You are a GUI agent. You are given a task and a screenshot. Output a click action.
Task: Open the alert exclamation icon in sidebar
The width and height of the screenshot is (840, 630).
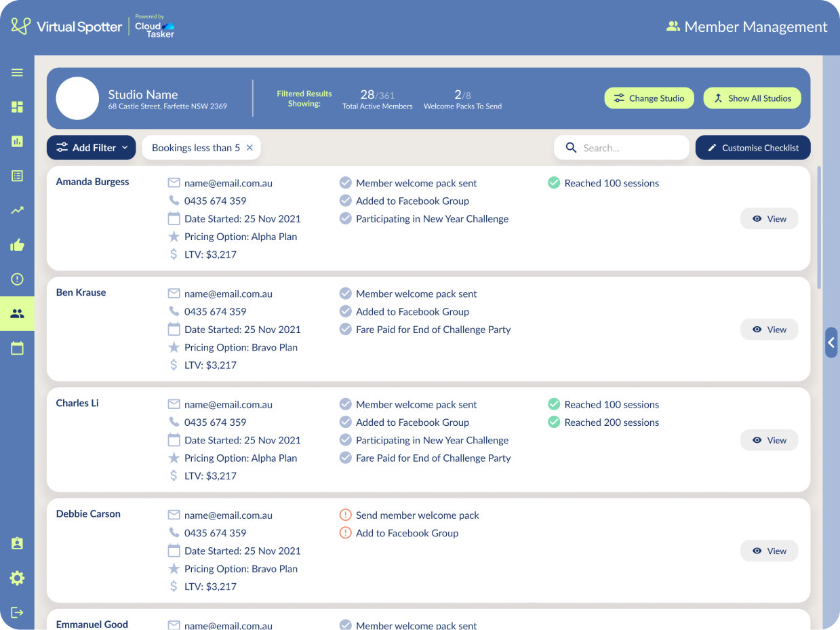point(17,279)
